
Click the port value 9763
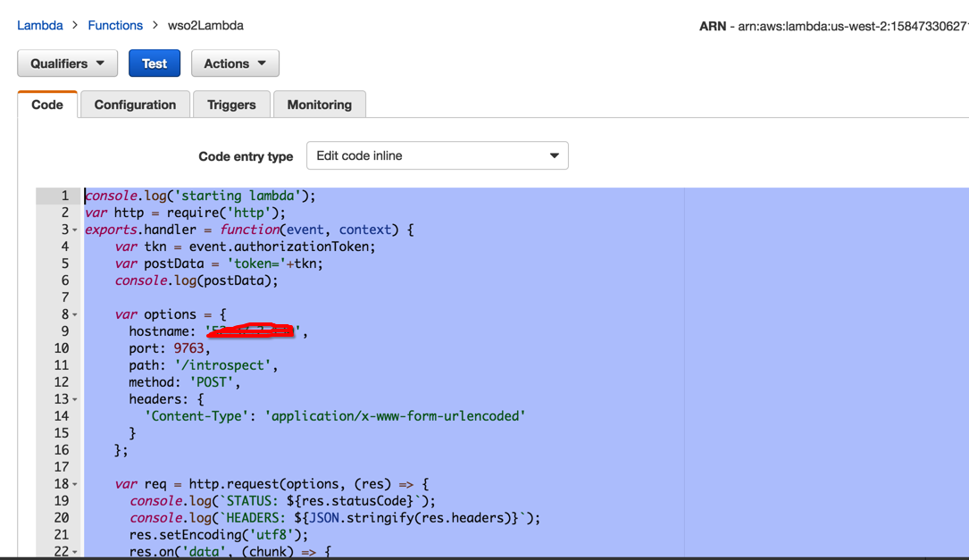188,348
